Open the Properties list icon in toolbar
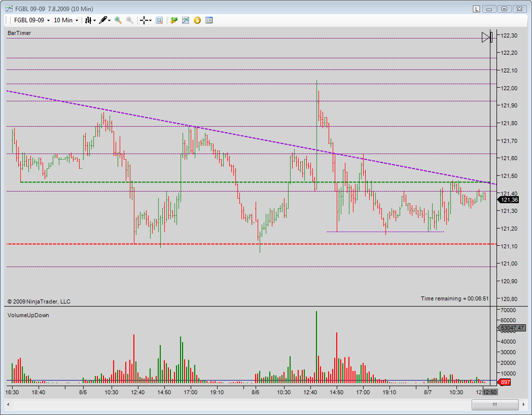The image size is (532, 415). coord(209,20)
